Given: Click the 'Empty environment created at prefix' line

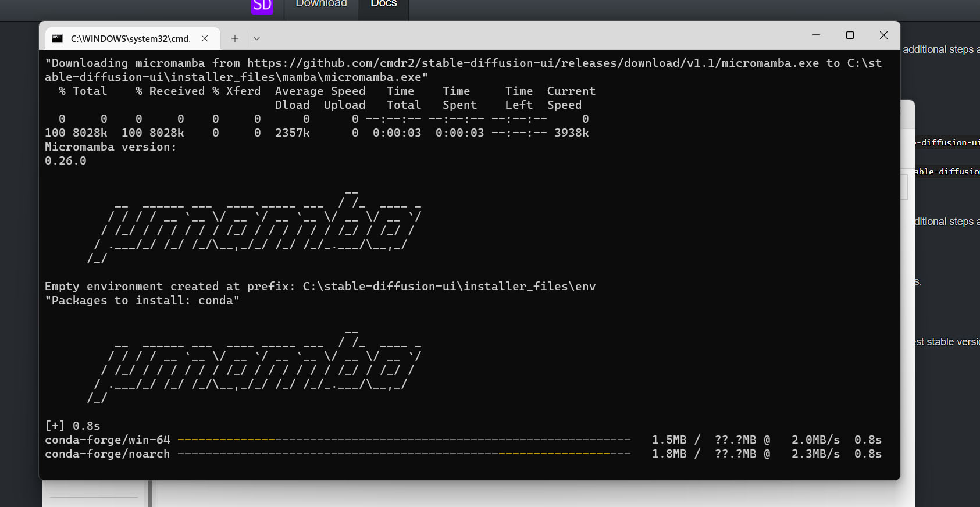Looking at the screenshot, I should point(320,286).
